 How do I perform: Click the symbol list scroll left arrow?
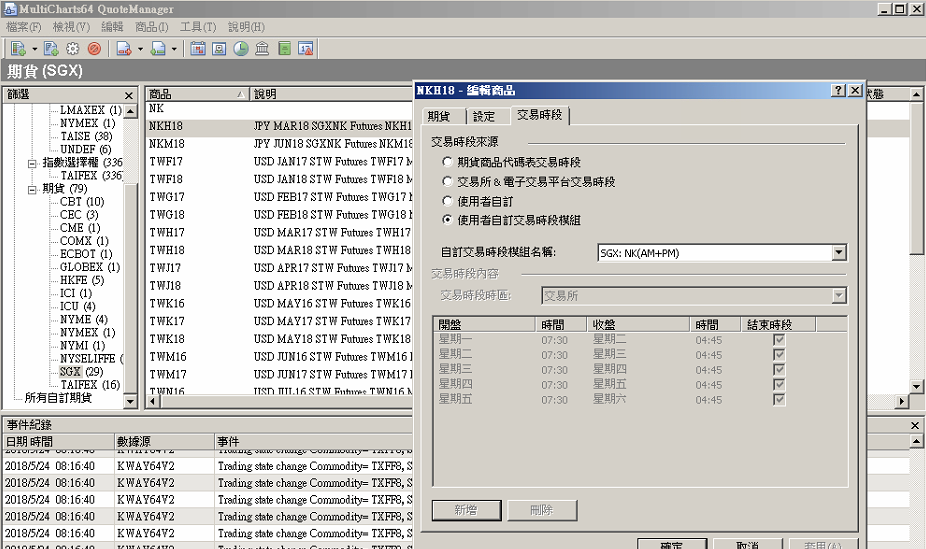(152, 401)
